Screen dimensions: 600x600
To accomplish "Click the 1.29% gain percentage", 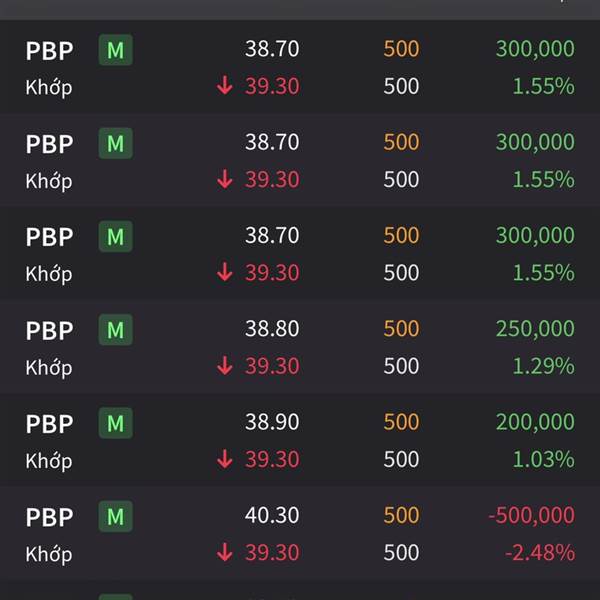I will pyautogui.click(x=543, y=366).
